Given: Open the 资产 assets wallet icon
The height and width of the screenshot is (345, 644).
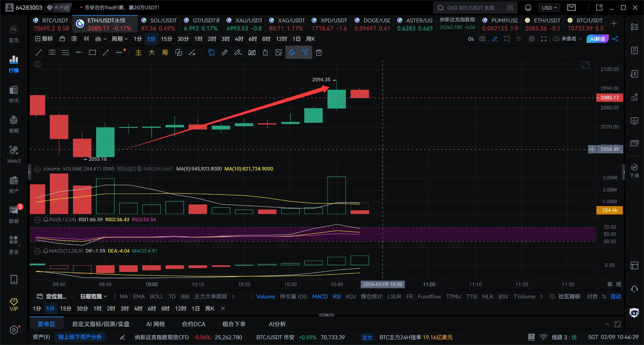Looking at the screenshot, I should coord(14,185).
